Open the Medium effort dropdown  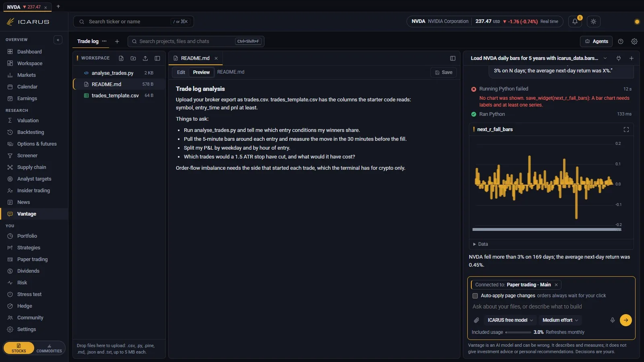tap(560, 320)
